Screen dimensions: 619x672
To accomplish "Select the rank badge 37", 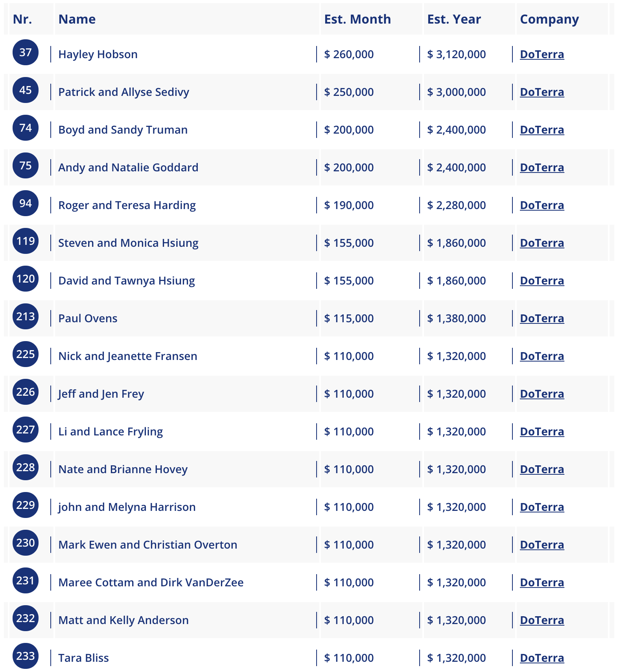I will point(26,52).
